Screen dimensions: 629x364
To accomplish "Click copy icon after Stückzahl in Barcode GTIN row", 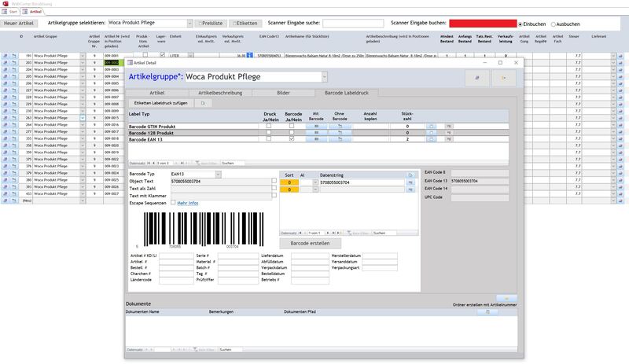I will click(431, 126).
